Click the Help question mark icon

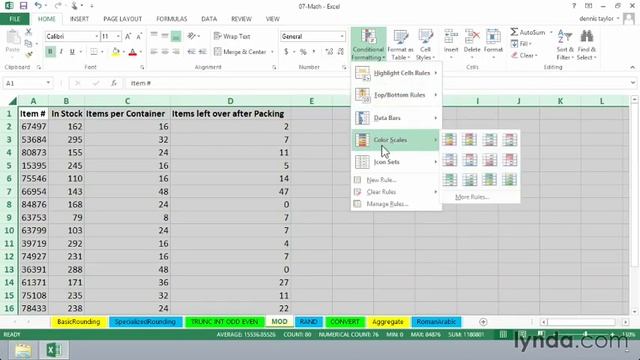[574, 6]
